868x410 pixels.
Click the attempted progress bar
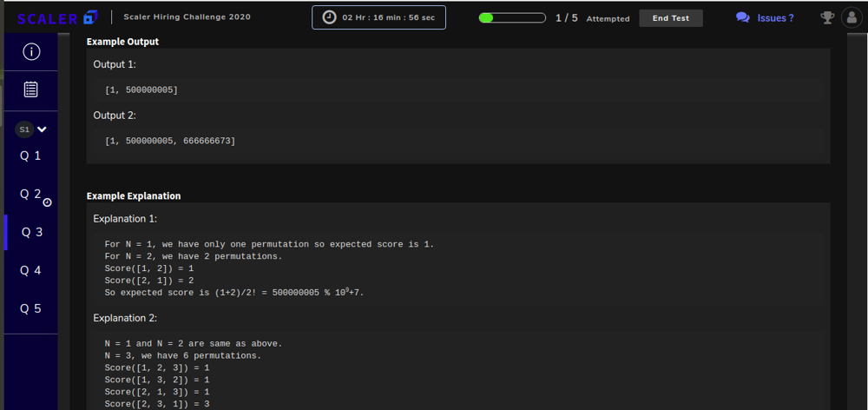(513, 17)
